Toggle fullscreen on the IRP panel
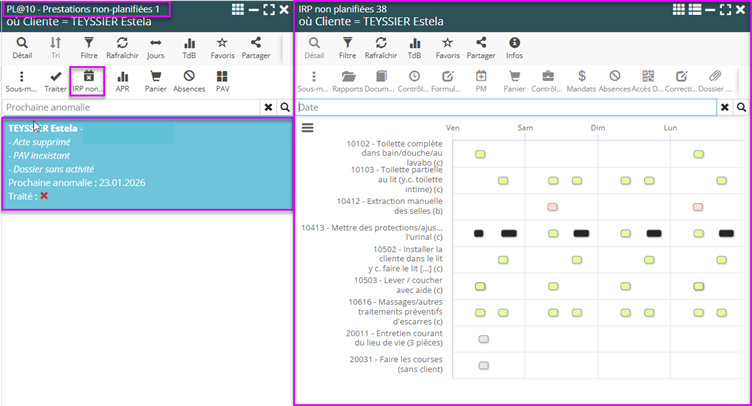The height and width of the screenshot is (406, 752). tap(726, 9)
